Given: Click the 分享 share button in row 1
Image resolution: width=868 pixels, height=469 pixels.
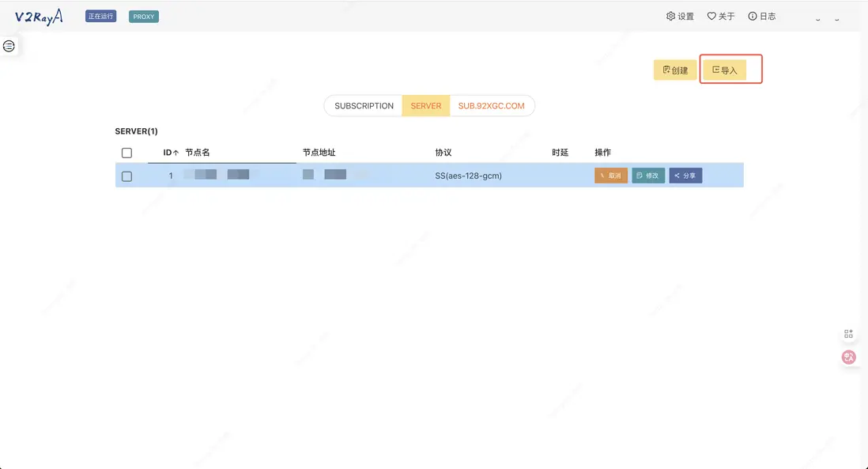Looking at the screenshot, I should pos(685,176).
